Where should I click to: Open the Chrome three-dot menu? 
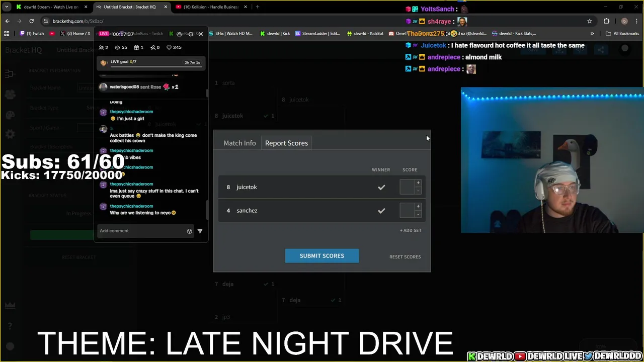(x=637, y=21)
